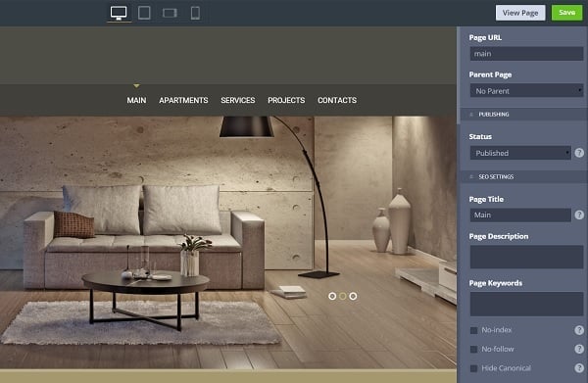The height and width of the screenshot is (383, 588).
Task: Enable the No-follow checkbox
Action: [474, 350]
